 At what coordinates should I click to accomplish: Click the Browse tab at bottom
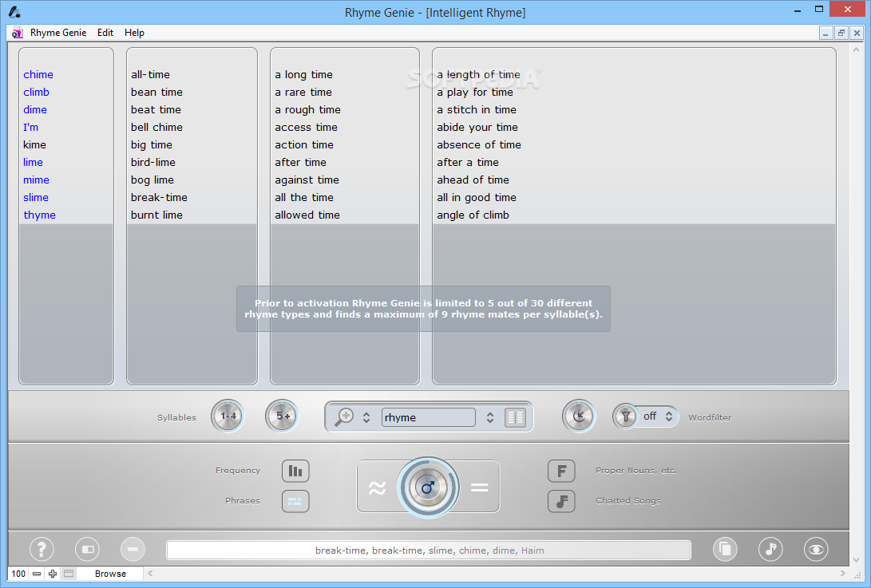(x=110, y=574)
